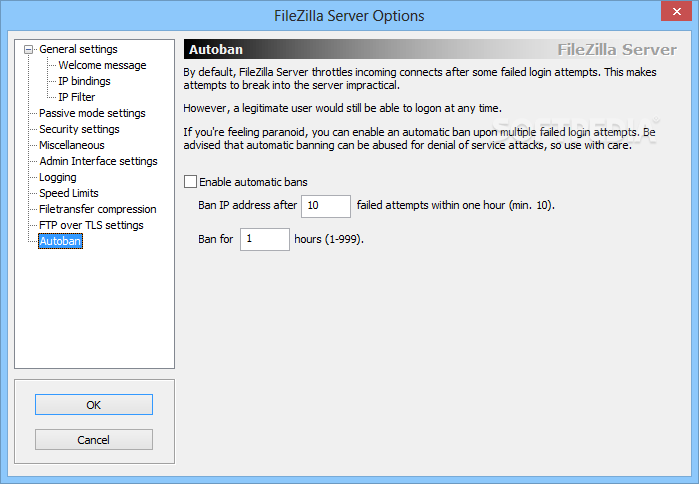This screenshot has height=484, width=699.
Task: Collapse the General settings tree node
Action: (x=29, y=49)
